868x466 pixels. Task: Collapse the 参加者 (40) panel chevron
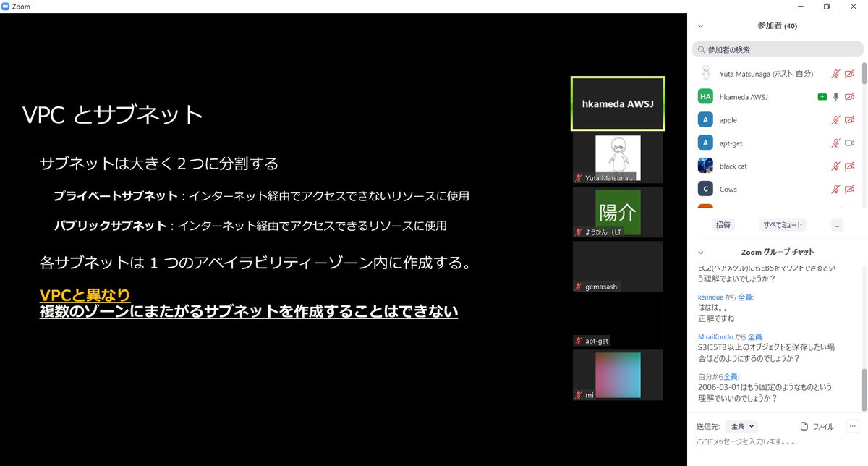(700, 26)
